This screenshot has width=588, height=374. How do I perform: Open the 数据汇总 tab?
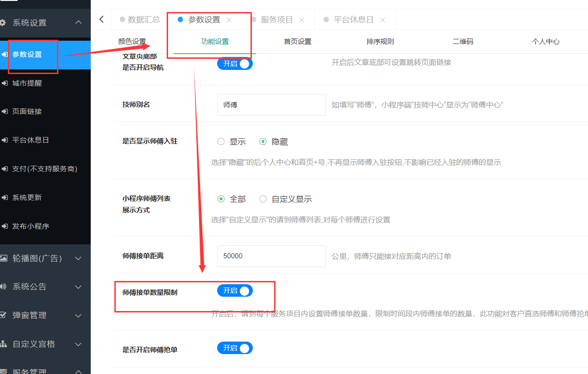tap(144, 19)
